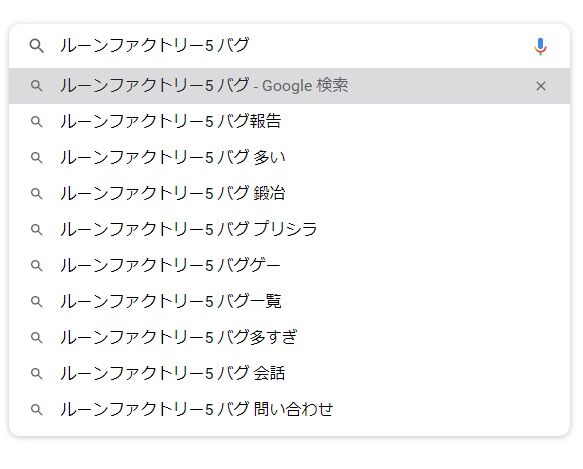The image size is (583, 469).
Task: Click magnifier icon beside バグ報告 suggestion
Action: coord(36,122)
